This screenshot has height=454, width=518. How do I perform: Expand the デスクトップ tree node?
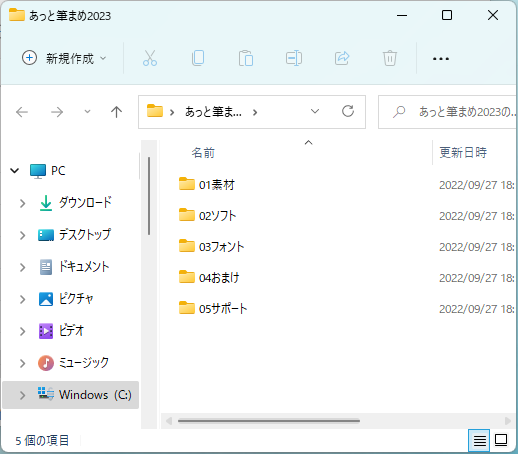tap(22, 235)
